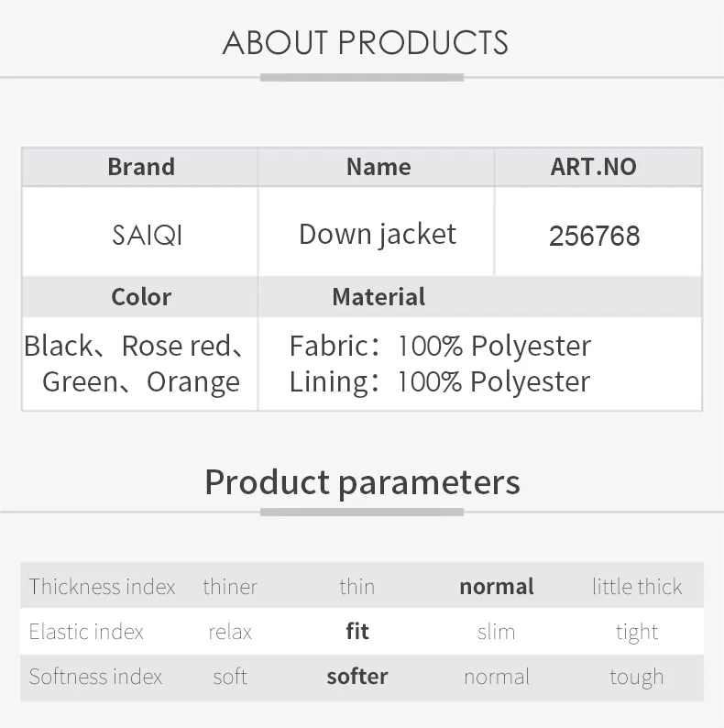Click the ABOUT PRODUCTS heading
Viewport: 724px width, 728px height.
click(x=366, y=43)
